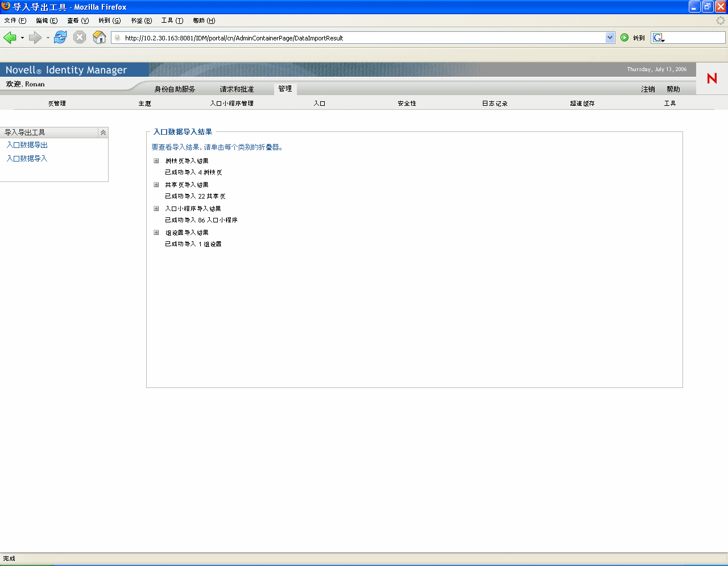Expand the 树枝页导入结果 section
Viewport: 728px width, 566px height.
tap(156, 161)
